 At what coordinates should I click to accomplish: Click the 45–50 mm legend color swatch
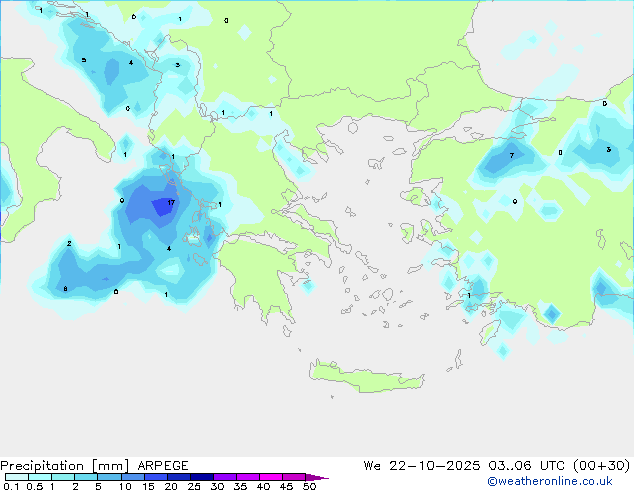pyautogui.click(x=294, y=477)
